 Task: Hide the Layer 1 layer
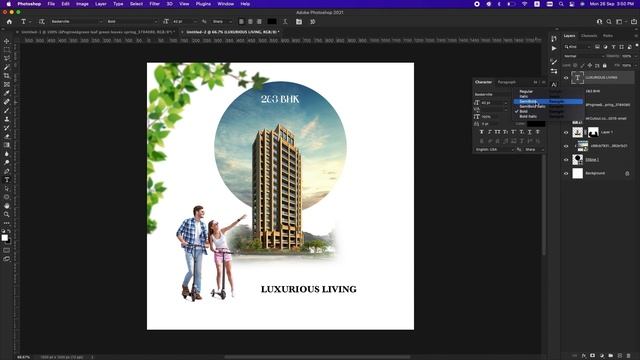pos(566,132)
